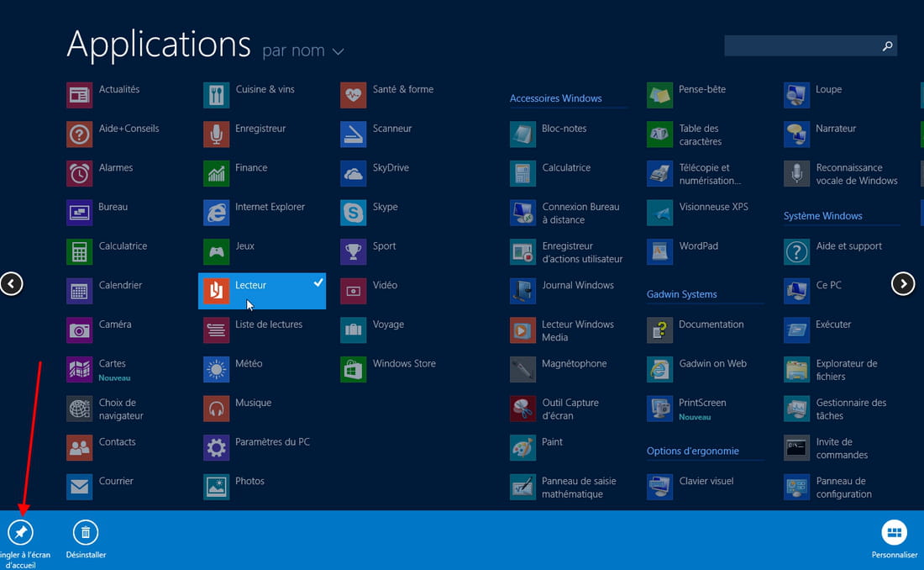Launch the Magnétophone icon
The width and height of the screenshot is (924, 570).
point(522,369)
